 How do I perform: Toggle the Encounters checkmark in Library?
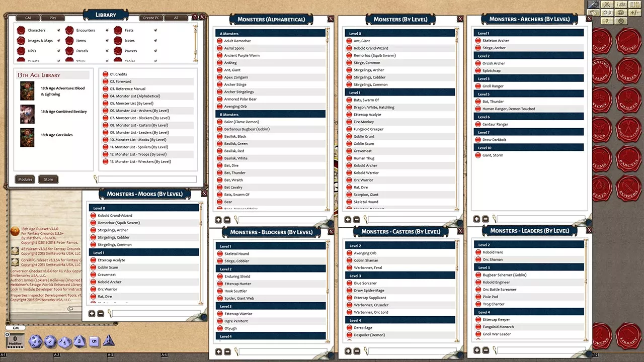(x=107, y=31)
